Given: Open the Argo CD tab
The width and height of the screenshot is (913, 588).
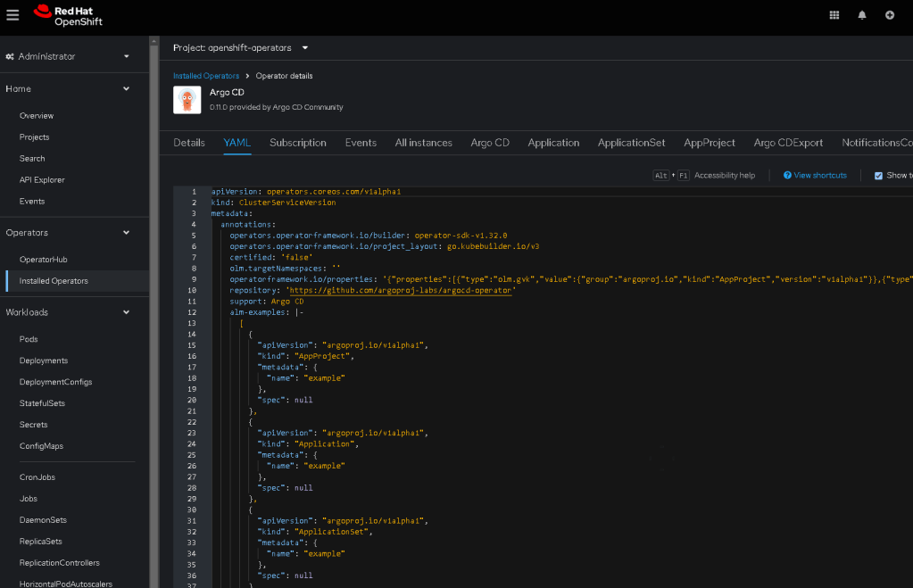Looking at the screenshot, I should pos(490,143).
